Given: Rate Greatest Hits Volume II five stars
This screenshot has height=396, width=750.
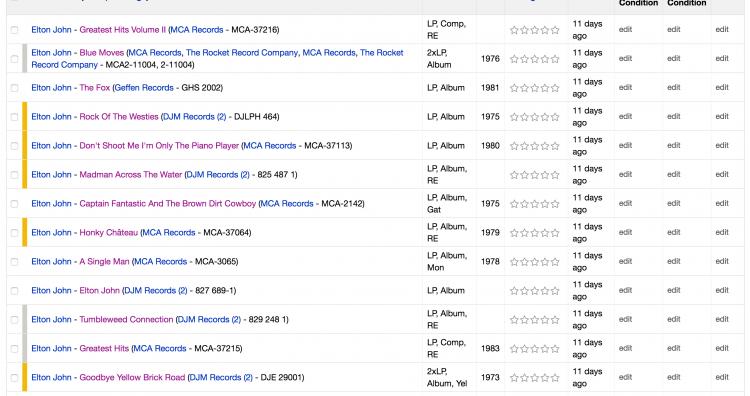Looking at the screenshot, I should (x=555, y=30).
